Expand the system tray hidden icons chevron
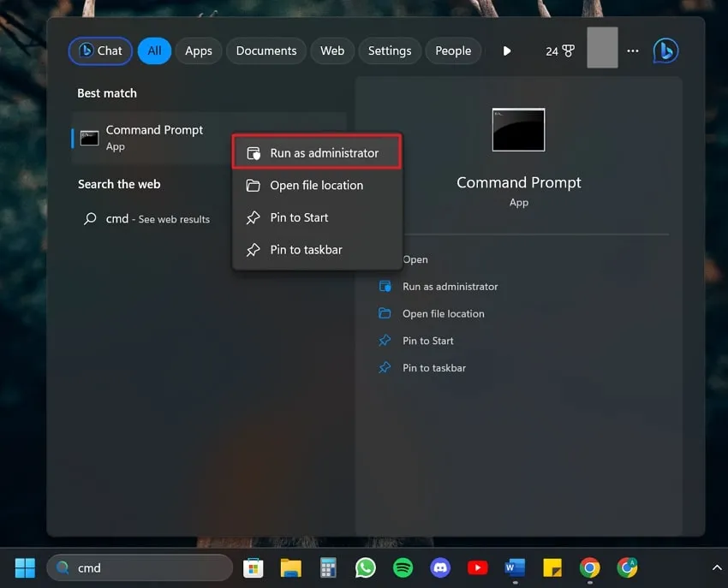Image resolution: width=728 pixels, height=588 pixels. tap(716, 567)
